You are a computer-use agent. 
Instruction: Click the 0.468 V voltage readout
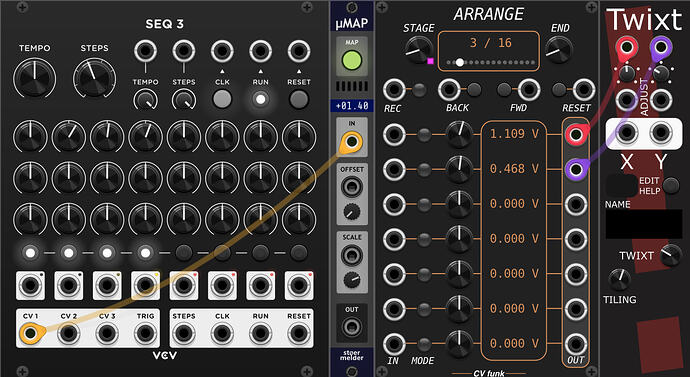point(514,168)
